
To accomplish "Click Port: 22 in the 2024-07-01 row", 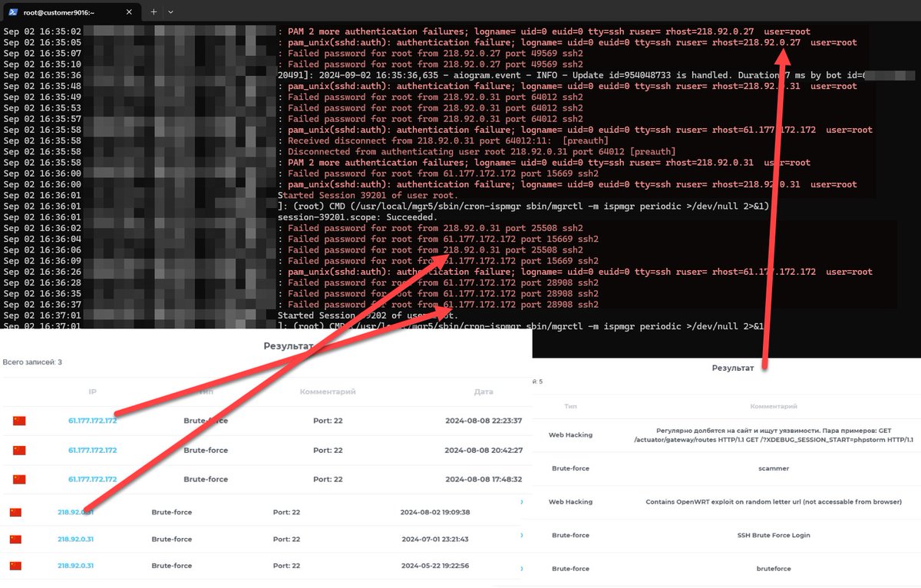I will pos(286,539).
